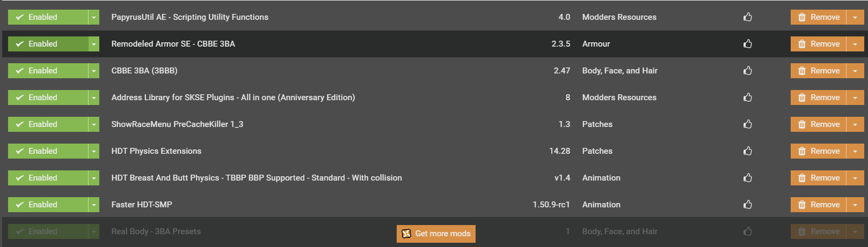
Task: Click thumbs-up icon for Address Library
Action: [748, 98]
